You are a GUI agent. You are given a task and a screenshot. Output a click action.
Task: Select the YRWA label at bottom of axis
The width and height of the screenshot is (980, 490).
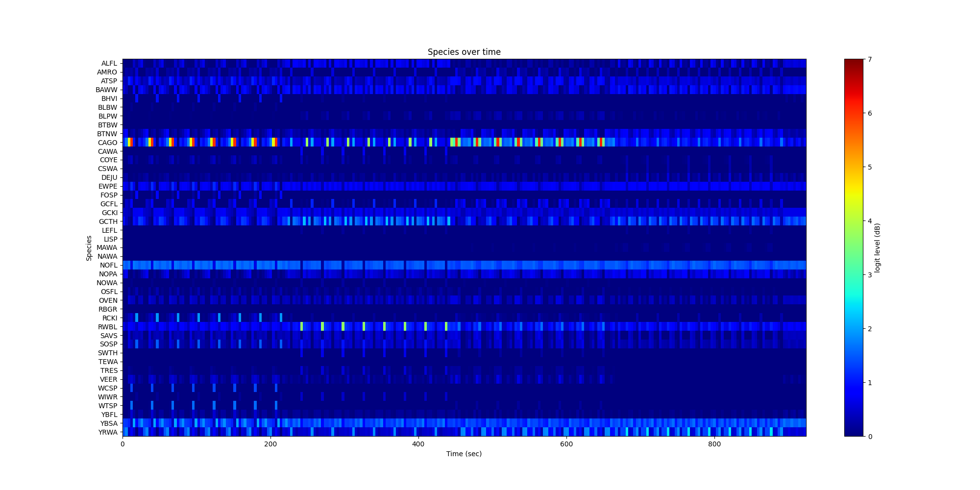click(x=107, y=432)
